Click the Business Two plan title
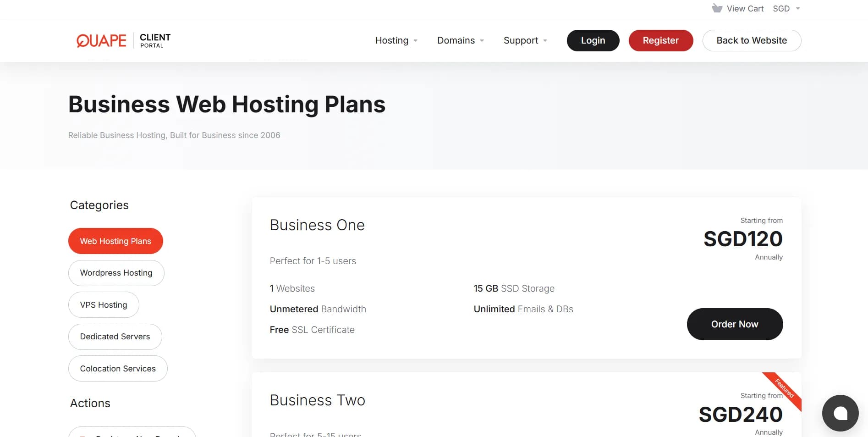This screenshot has height=437, width=868. [317, 400]
